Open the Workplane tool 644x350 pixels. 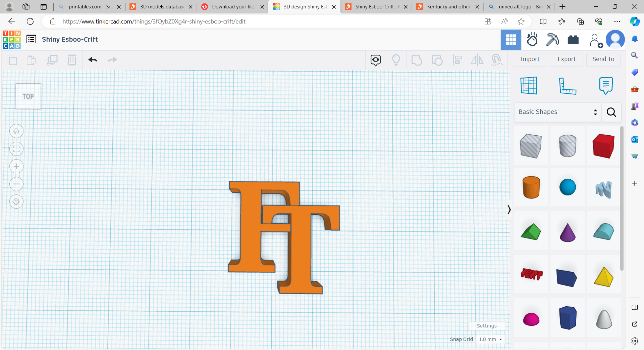[x=529, y=85]
